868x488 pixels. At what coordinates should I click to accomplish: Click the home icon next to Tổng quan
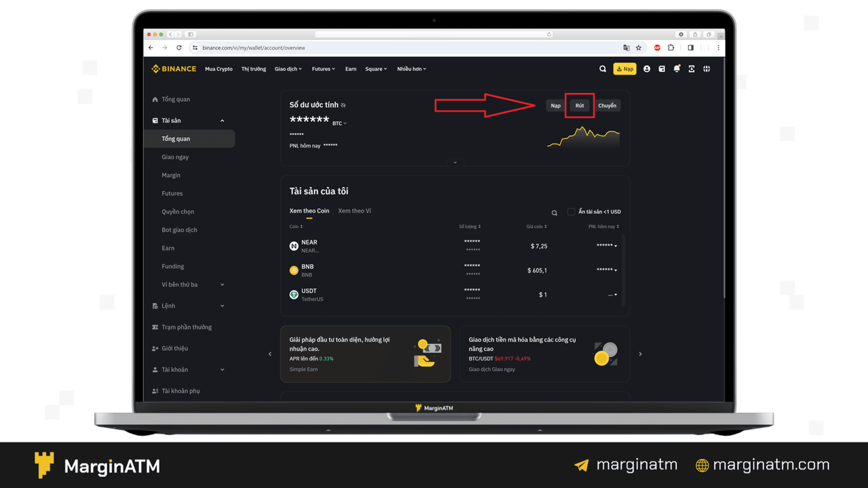coord(155,99)
